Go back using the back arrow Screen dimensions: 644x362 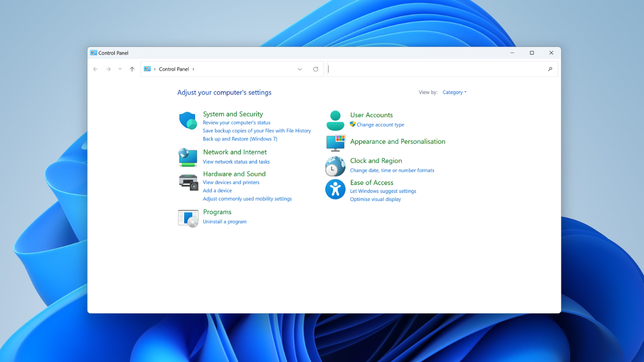(96, 69)
